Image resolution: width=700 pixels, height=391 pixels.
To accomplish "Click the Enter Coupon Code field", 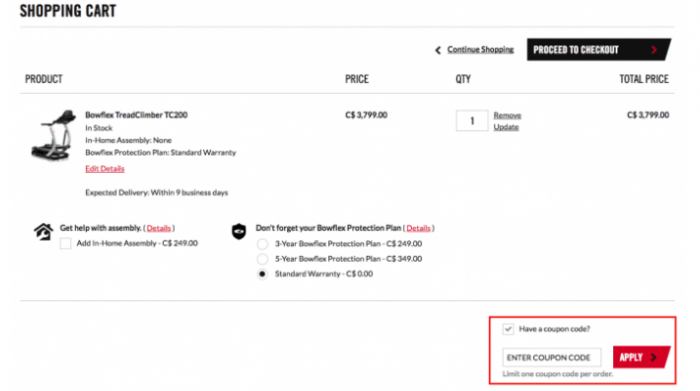I will pyautogui.click(x=552, y=358).
